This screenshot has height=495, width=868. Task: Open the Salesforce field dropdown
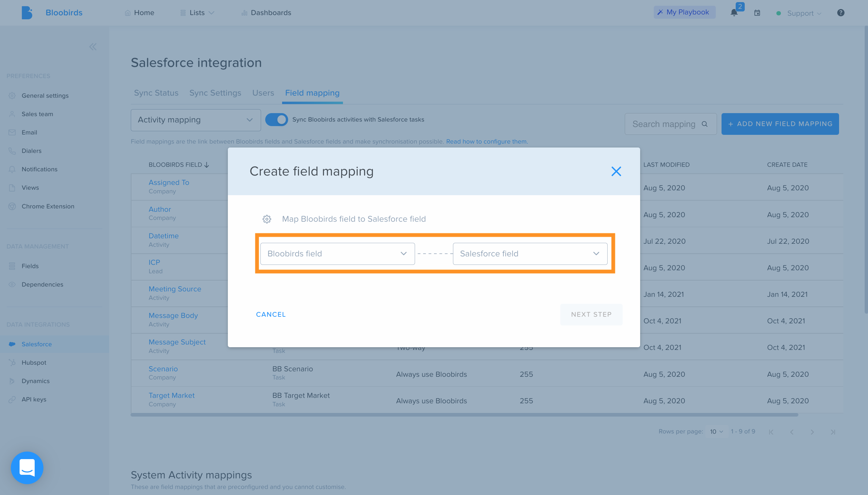(530, 254)
